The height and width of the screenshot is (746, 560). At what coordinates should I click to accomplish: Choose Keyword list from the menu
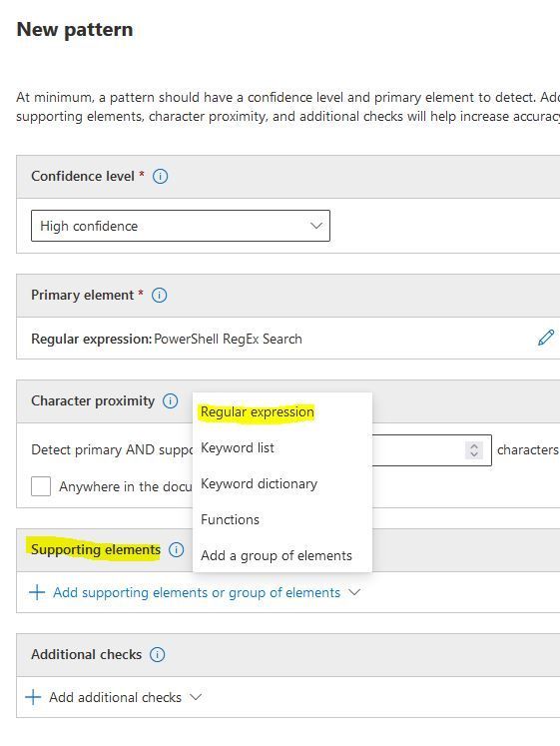[238, 447]
